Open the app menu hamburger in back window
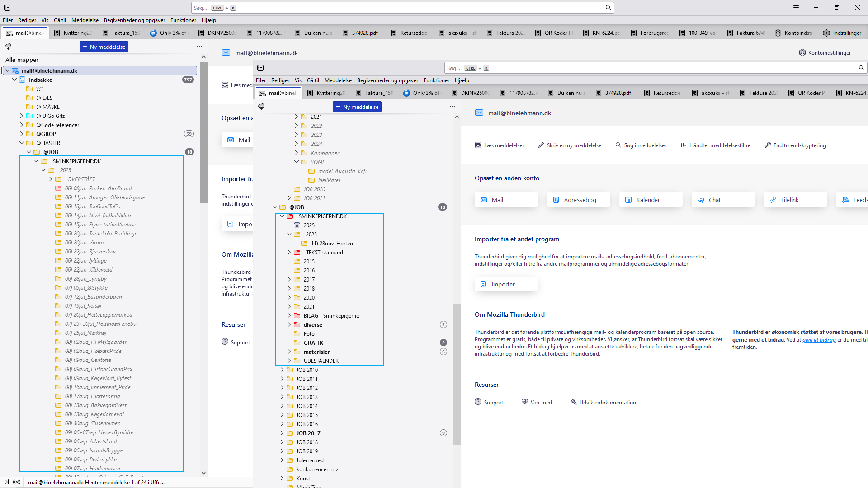The width and height of the screenshot is (868, 488). [x=796, y=8]
